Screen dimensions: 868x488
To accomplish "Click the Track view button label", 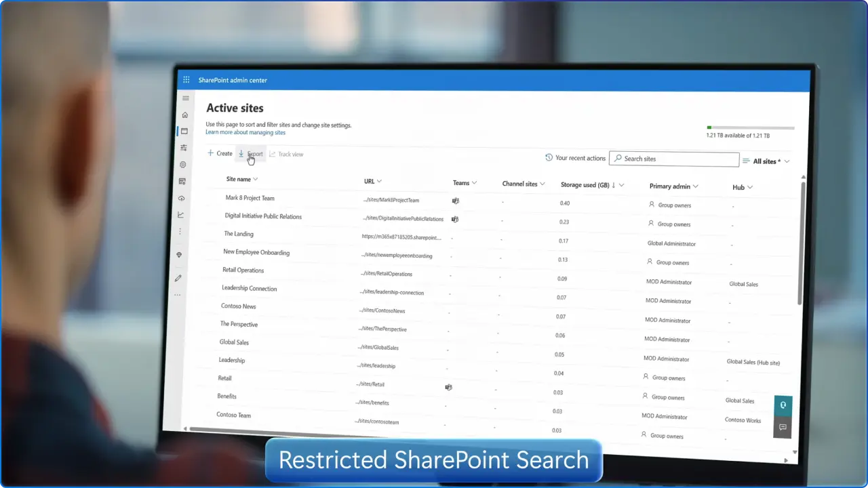I will pos(291,155).
